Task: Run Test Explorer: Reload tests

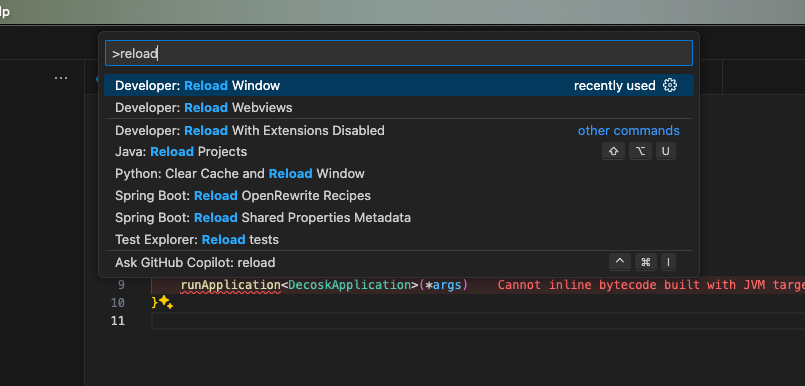Action: [x=398, y=239]
